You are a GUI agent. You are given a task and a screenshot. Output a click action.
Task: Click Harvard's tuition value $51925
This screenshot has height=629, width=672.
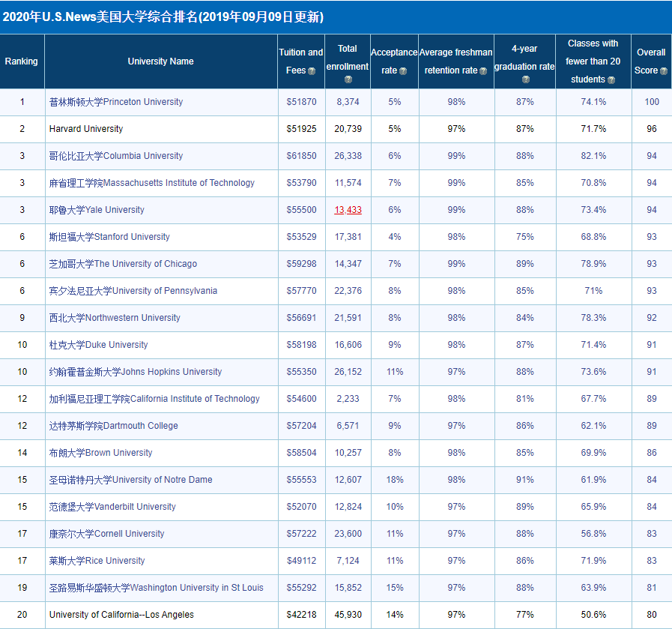[302, 129]
